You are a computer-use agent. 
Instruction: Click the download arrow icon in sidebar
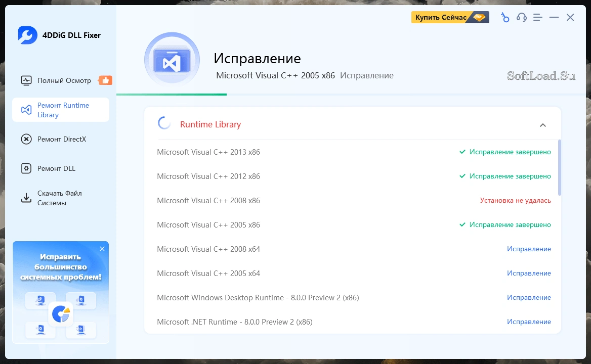26,198
